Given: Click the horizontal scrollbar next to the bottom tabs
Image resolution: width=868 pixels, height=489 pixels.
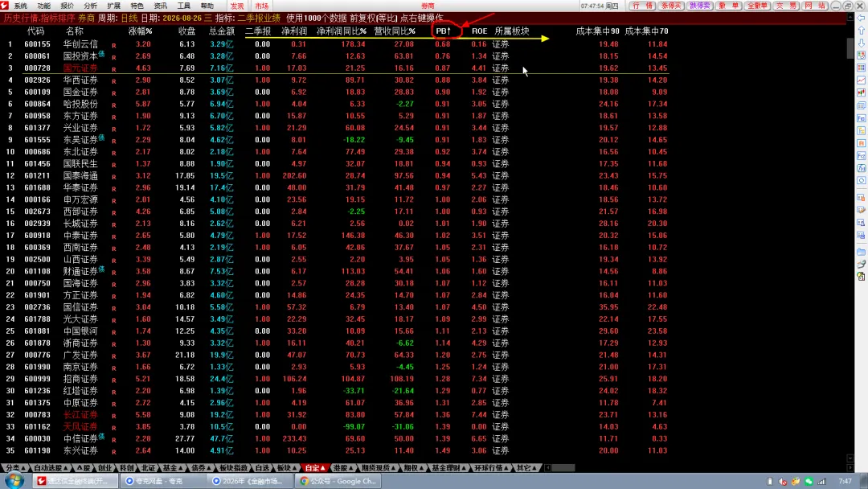Looking at the screenshot, I should 563,469.
